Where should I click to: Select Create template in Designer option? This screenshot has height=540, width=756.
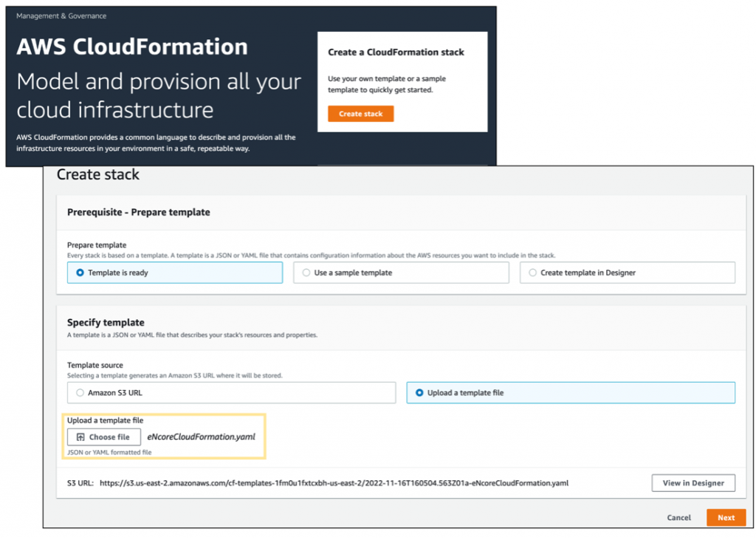pyautogui.click(x=533, y=273)
